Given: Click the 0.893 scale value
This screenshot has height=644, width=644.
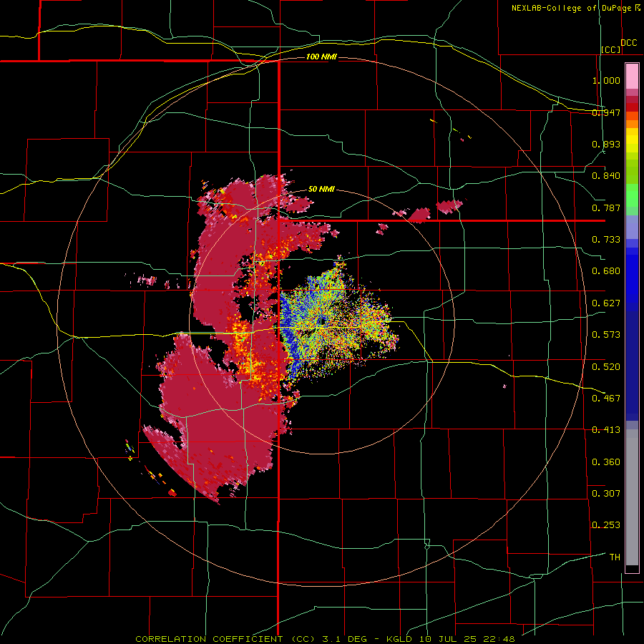Looking at the screenshot, I should (x=606, y=144).
